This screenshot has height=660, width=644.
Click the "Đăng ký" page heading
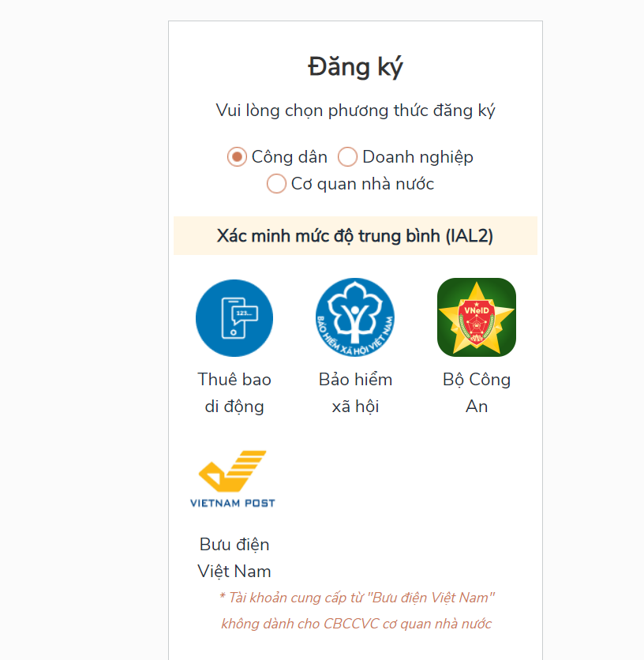pos(355,68)
